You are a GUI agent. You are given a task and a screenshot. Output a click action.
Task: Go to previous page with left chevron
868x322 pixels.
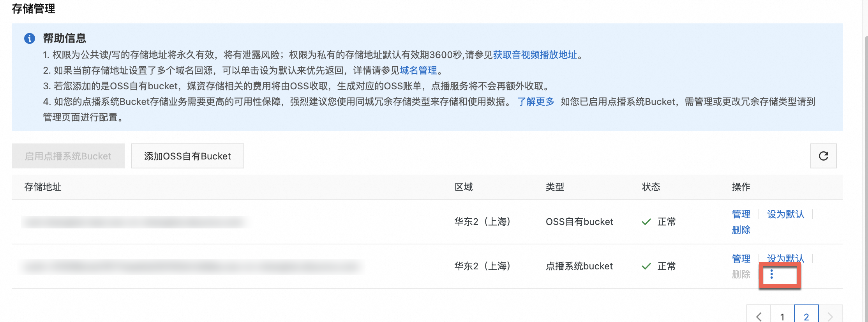(x=759, y=317)
